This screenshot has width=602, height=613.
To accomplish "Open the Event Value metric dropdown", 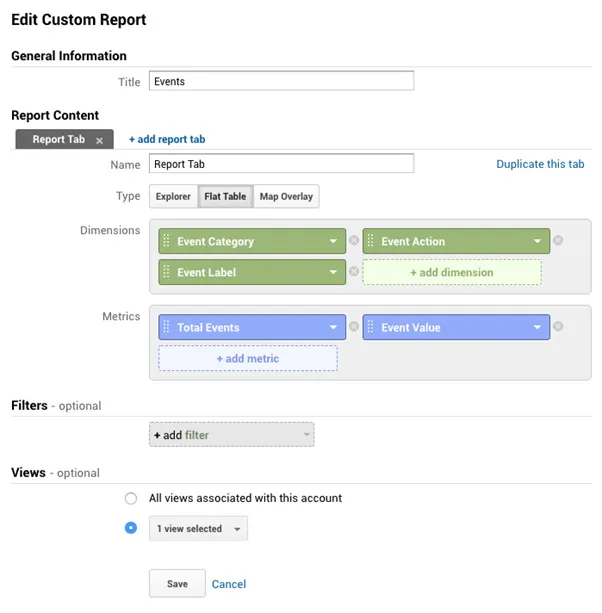I will coord(537,327).
